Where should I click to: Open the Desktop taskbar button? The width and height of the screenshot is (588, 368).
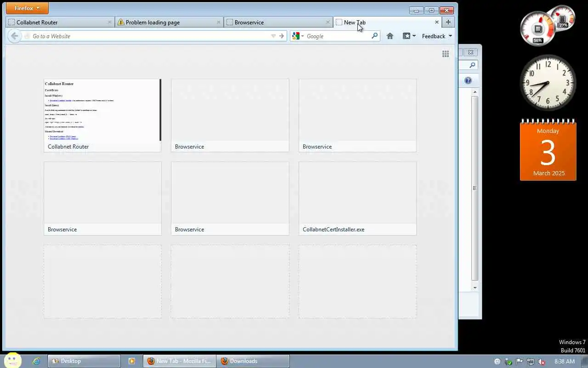84,361
